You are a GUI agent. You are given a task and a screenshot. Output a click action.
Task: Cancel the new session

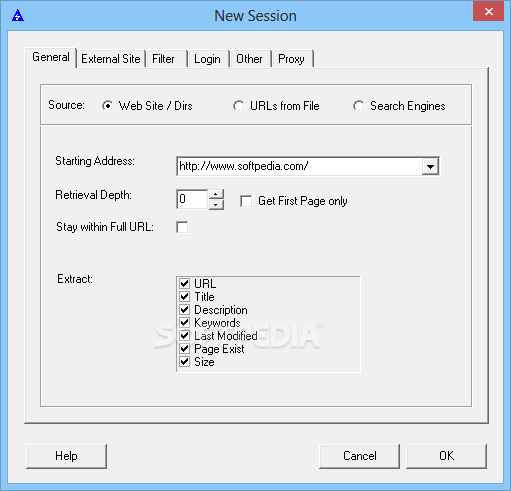359,456
